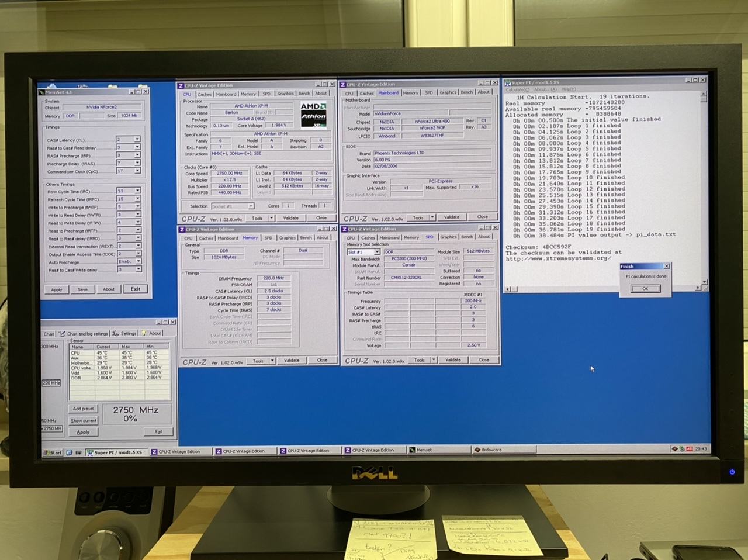Image resolution: width=748 pixels, height=560 pixels.
Task: Click the Core Speed 2750.00 MHz field in CPU-Z
Action: pos(230,173)
